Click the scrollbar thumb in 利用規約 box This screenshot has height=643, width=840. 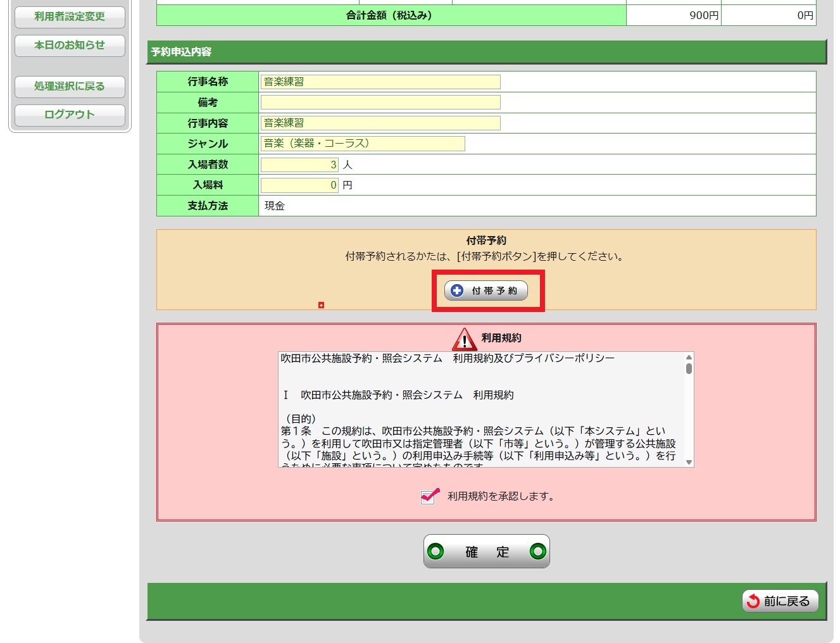[689, 368]
